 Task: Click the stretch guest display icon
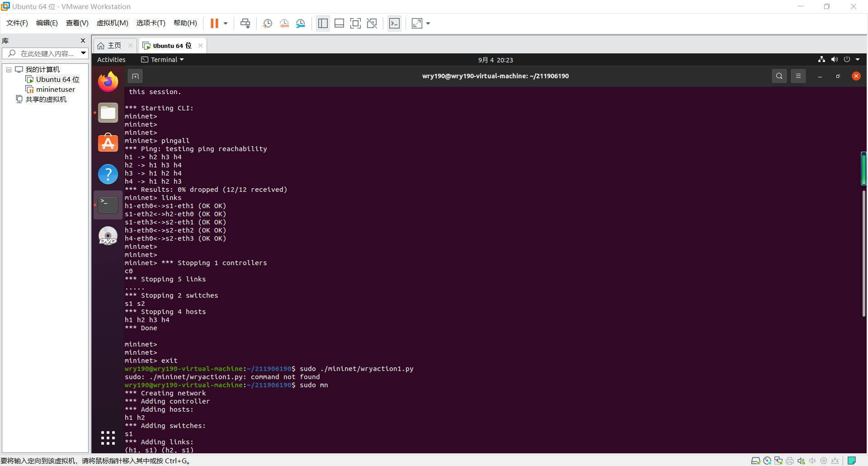417,24
